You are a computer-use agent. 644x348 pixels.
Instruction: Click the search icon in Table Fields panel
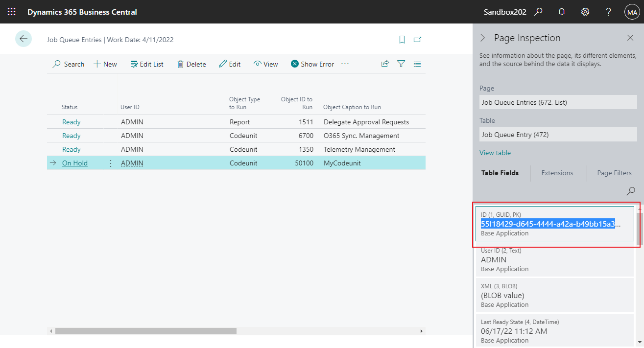(630, 191)
